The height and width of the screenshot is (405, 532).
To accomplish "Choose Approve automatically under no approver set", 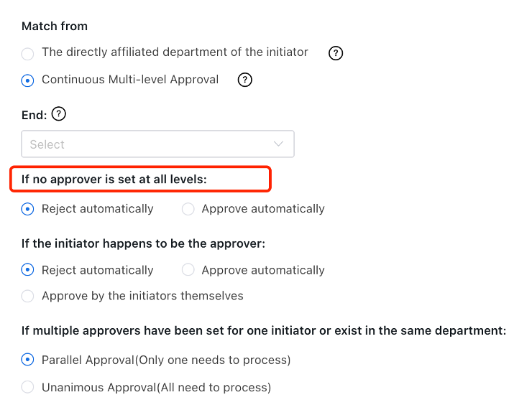I will (x=188, y=210).
